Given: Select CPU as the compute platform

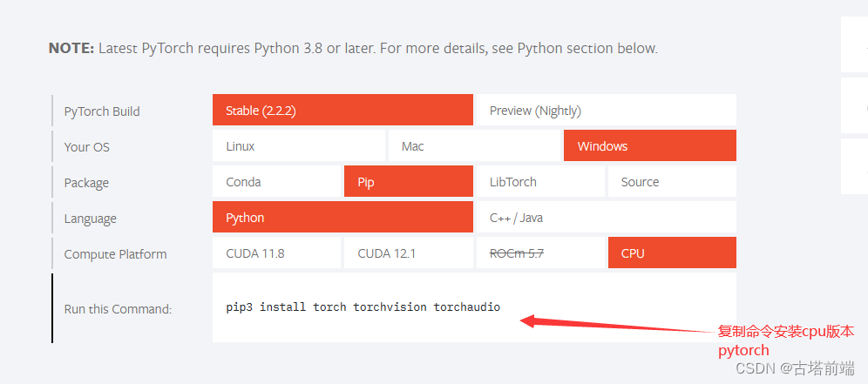Looking at the screenshot, I should pyautogui.click(x=672, y=253).
